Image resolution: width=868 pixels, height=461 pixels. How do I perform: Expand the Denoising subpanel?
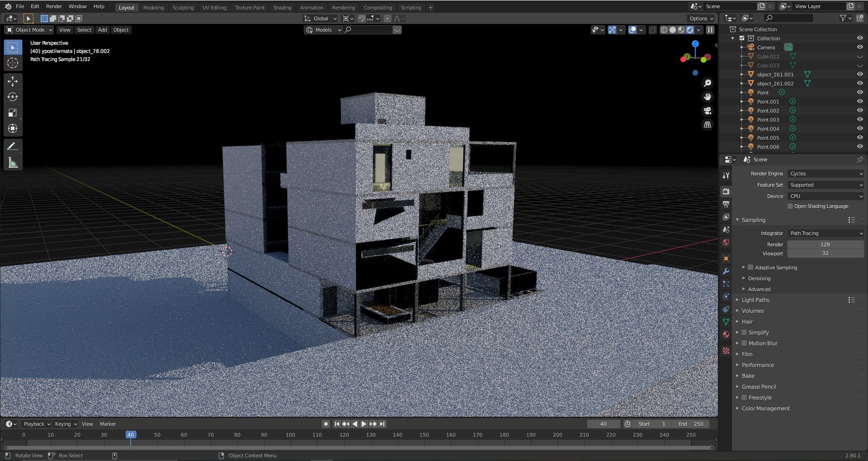tap(759, 278)
